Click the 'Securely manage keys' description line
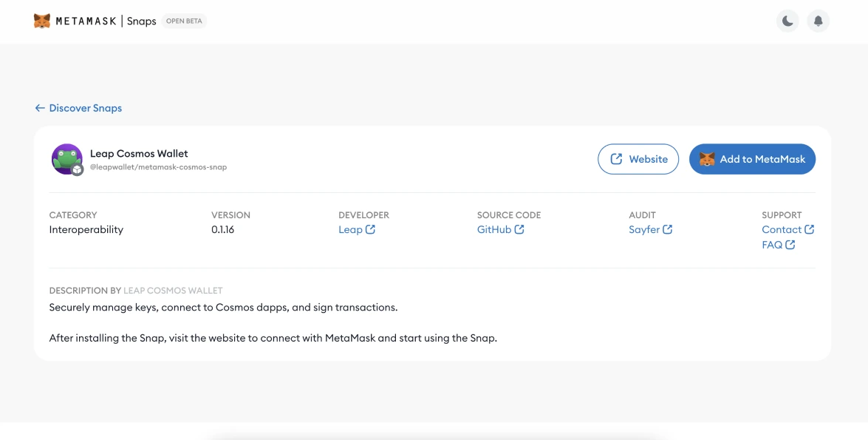The height and width of the screenshot is (440, 868). 223,307
